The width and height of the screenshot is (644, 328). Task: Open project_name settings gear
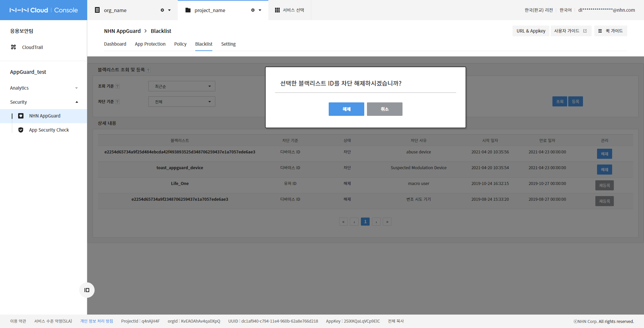point(253,10)
